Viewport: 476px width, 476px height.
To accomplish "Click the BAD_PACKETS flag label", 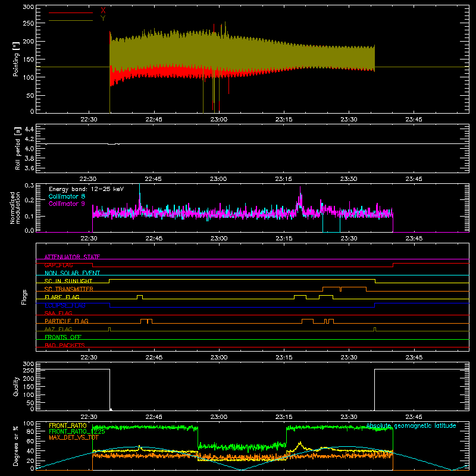I will (x=65, y=345).
